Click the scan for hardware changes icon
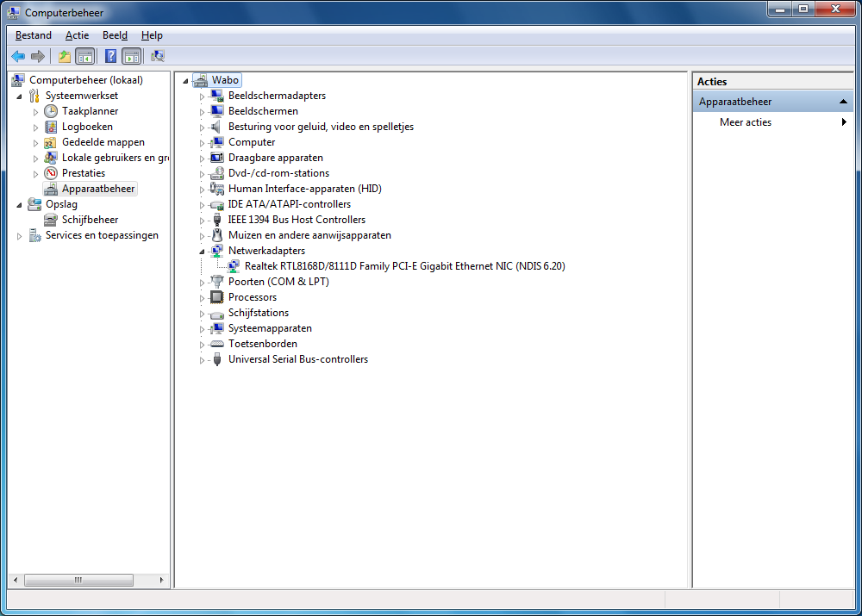Image resolution: width=862 pixels, height=616 pixels. [x=158, y=56]
